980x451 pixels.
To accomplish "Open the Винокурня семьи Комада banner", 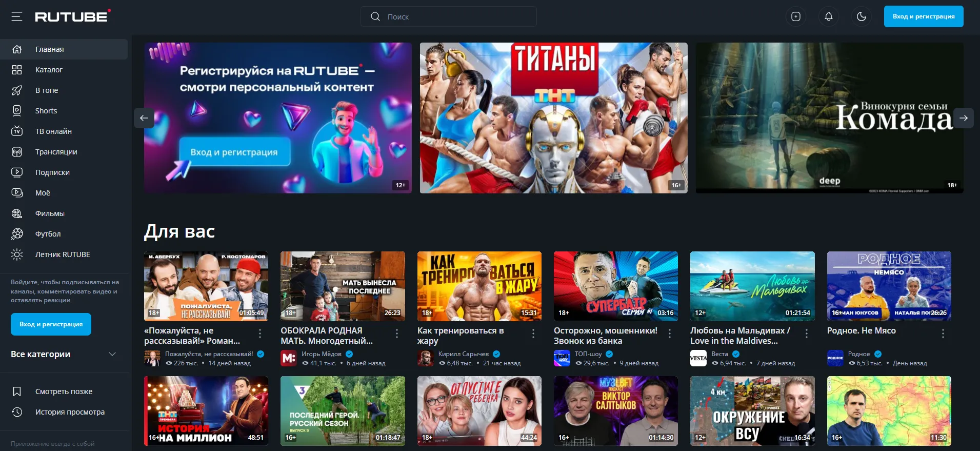I will pyautogui.click(x=829, y=118).
